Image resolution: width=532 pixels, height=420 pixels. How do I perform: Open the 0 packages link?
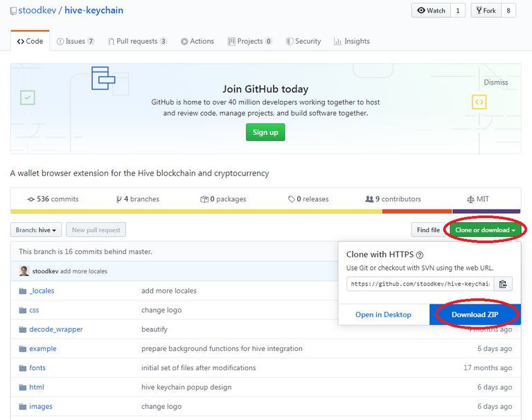click(223, 199)
